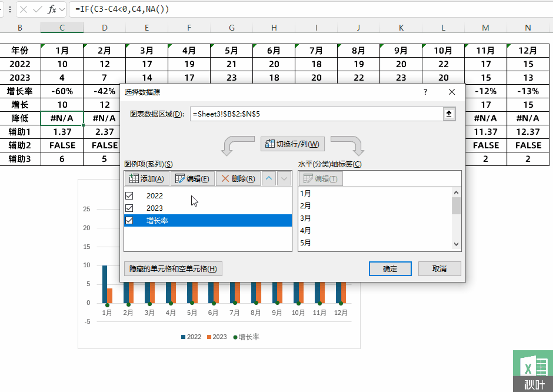Uncheck the 2022 series checkbox

click(x=129, y=196)
